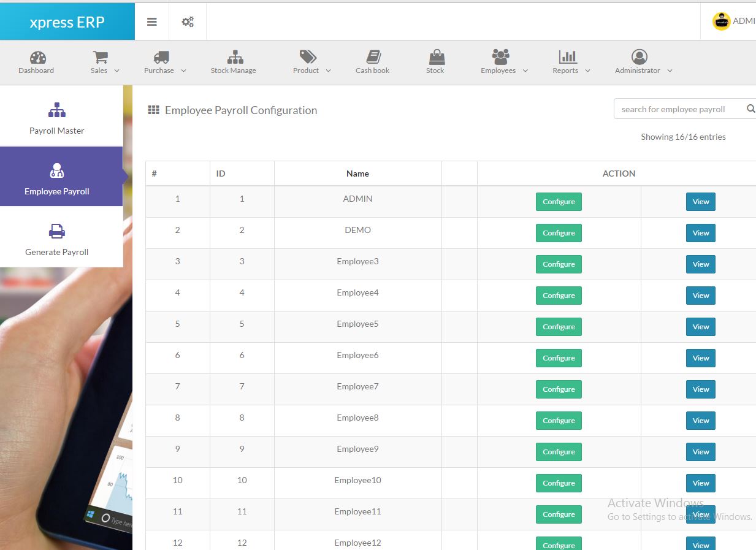Configure payroll for Employee3

[559, 264]
